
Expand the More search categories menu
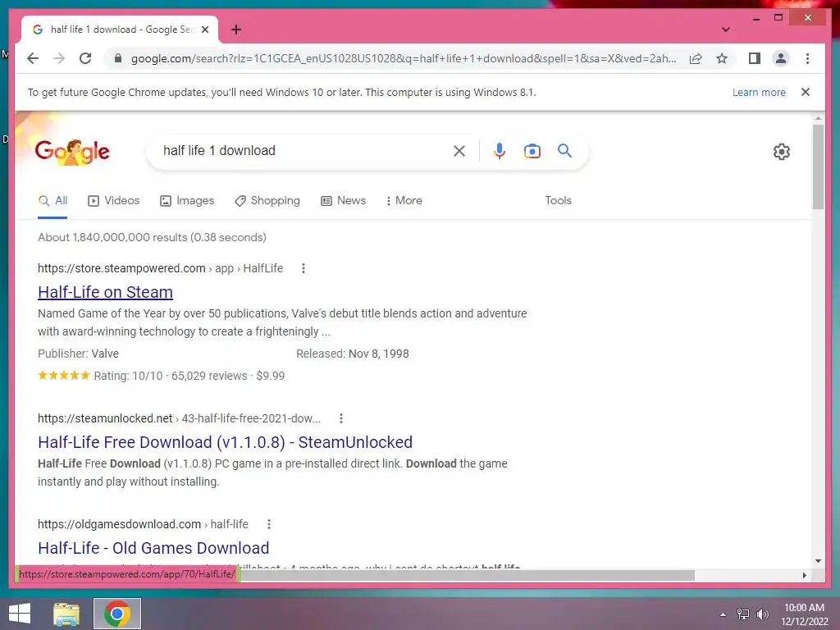click(x=404, y=201)
